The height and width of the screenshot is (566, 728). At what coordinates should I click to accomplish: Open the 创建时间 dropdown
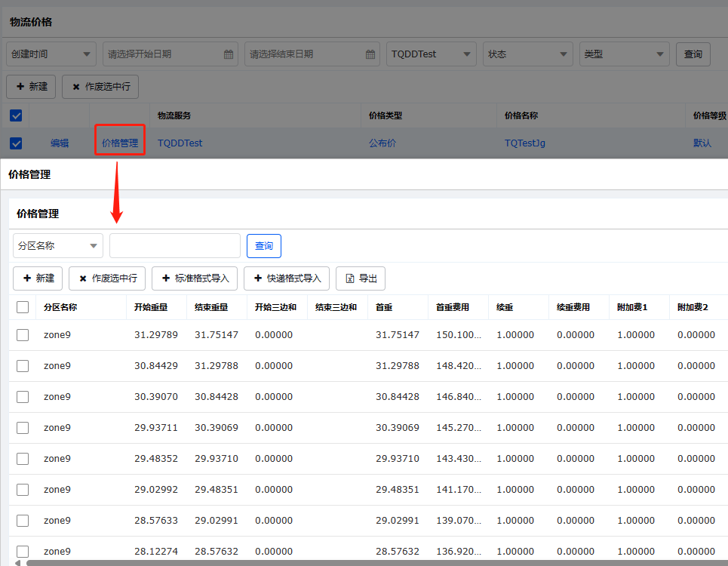coord(51,54)
